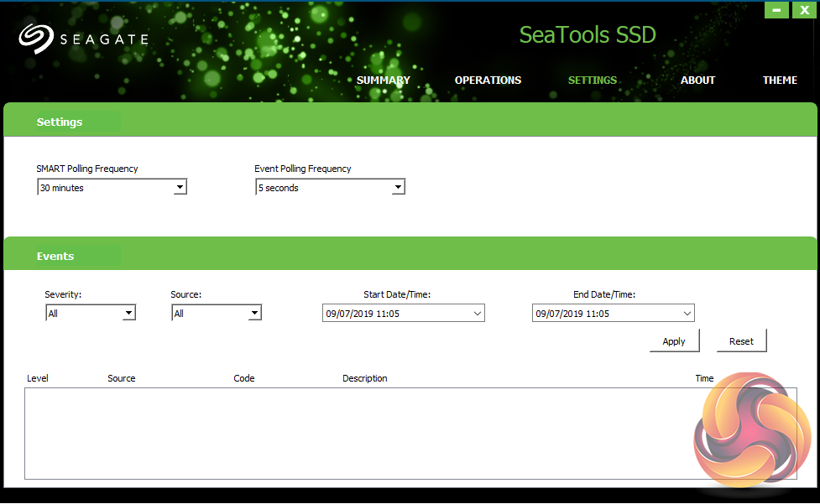Screen dimensions: 820x504
Task: Open the Source filter dropdown
Action: point(254,314)
